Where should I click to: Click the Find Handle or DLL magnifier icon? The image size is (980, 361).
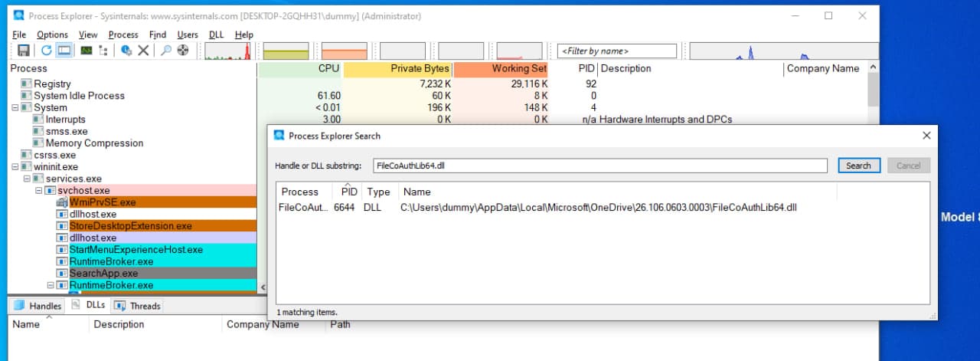click(165, 51)
